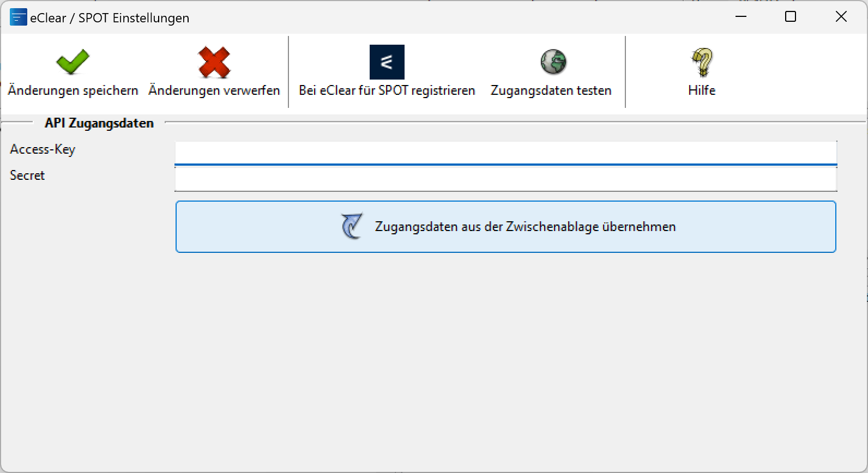Click the blue curved arrow clipboard icon

coord(352,226)
